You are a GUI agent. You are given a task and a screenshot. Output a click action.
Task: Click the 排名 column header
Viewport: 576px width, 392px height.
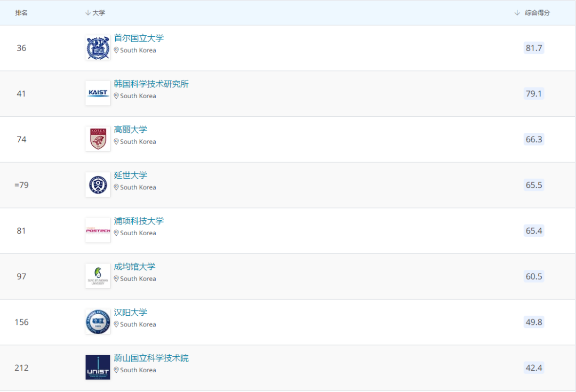coord(21,13)
